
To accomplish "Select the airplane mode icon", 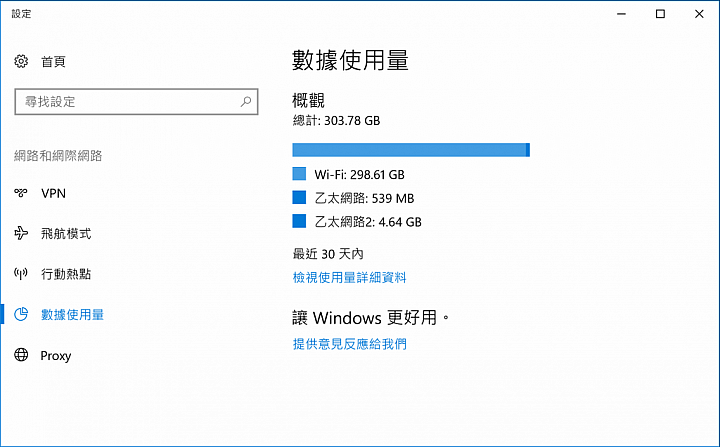I will pos(21,233).
